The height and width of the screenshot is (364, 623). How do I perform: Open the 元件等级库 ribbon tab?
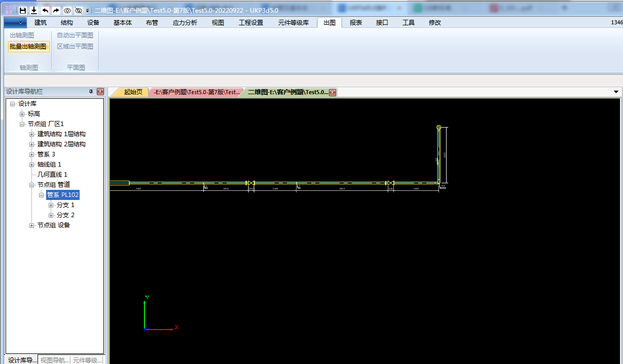tap(294, 22)
